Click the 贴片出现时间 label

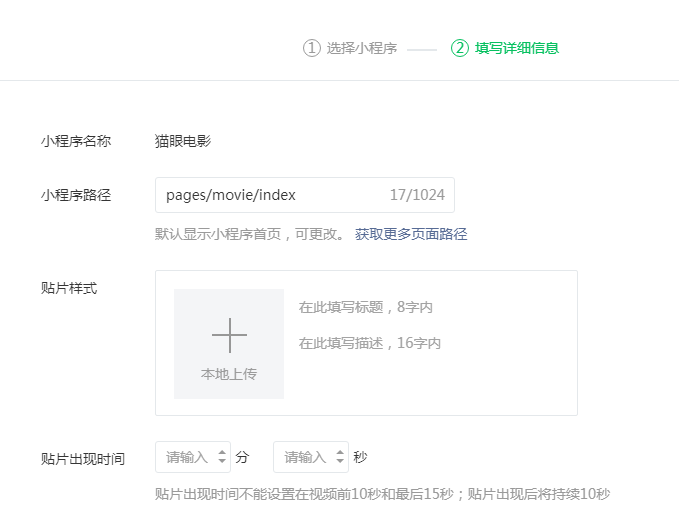click(83, 459)
